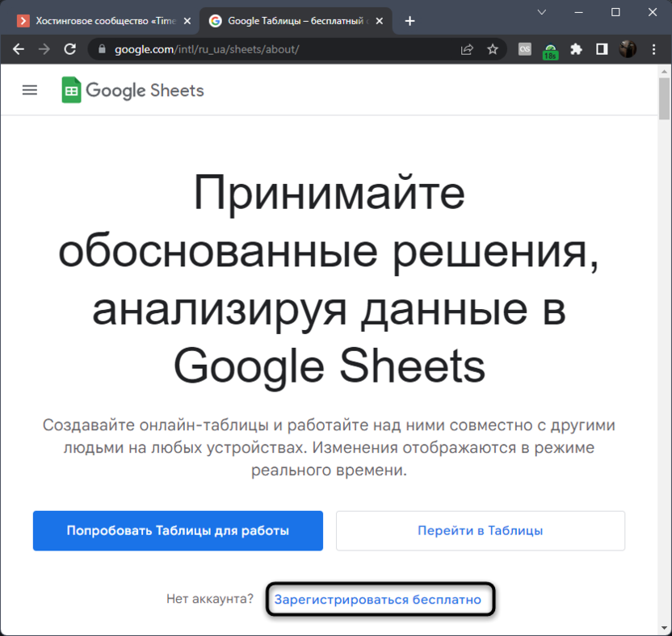Bookmark this page with the star icon
672x636 pixels.
click(493, 49)
